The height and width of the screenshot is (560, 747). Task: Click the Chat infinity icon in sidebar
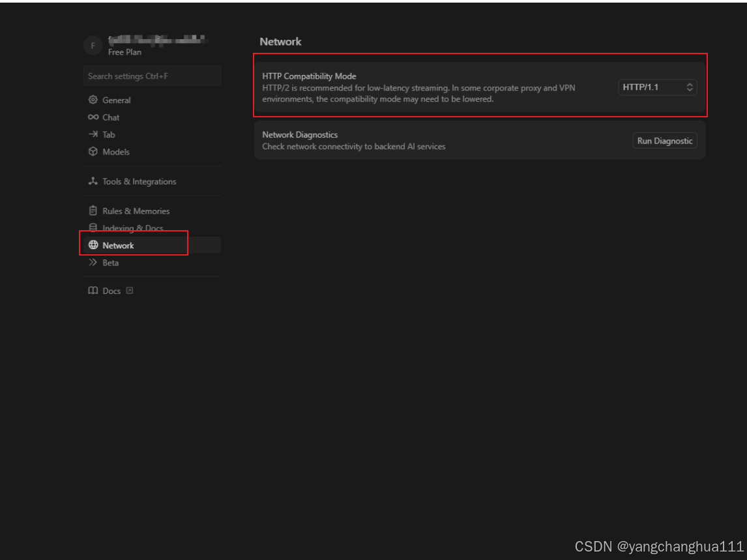pyautogui.click(x=92, y=117)
